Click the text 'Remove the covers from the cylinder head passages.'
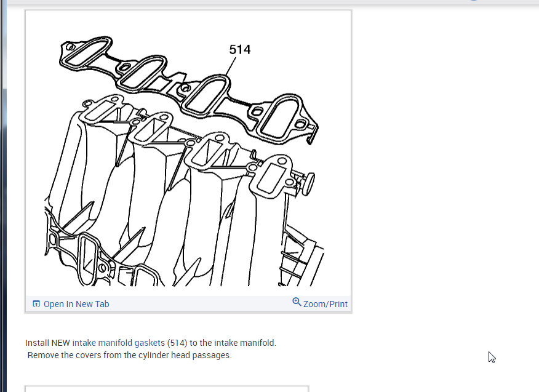This screenshot has width=539, height=392. (x=130, y=355)
